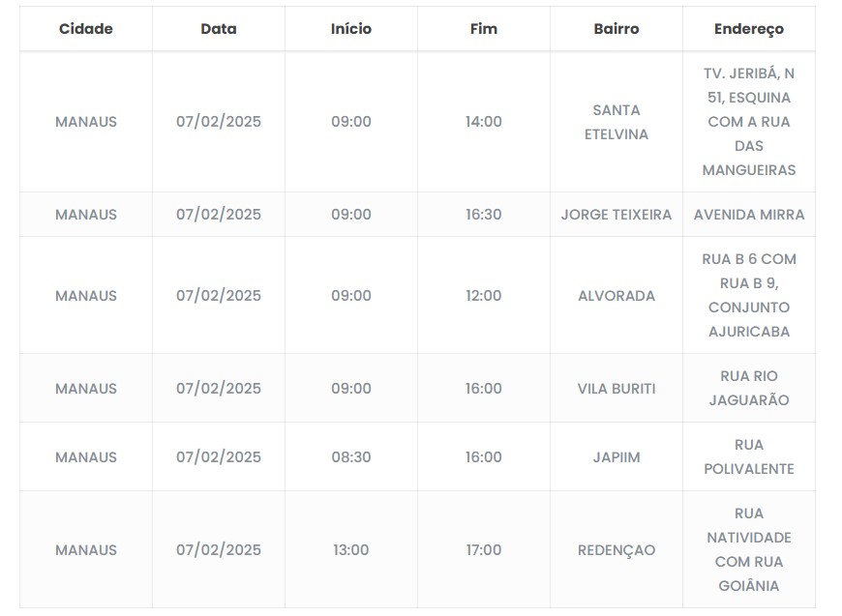Click the TV. JERIBÁ address cell
The width and height of the screenshot is (842, 616).
(x=749, y=122)
